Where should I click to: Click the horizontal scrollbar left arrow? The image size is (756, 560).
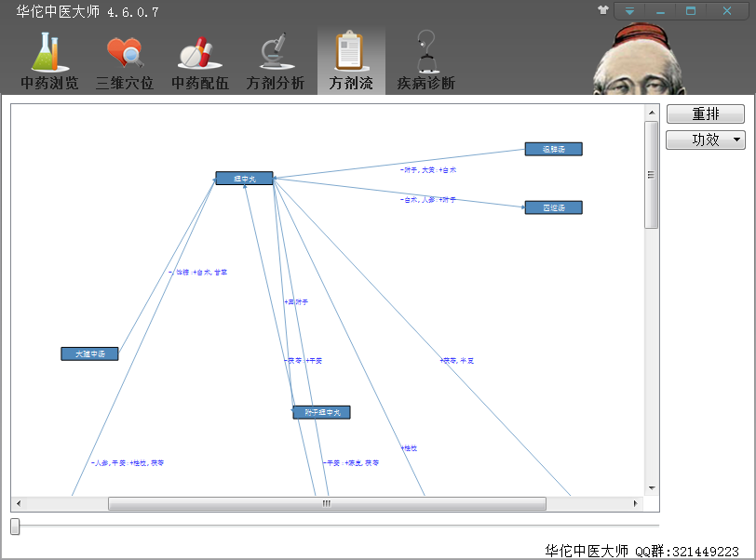click(19, 503)
